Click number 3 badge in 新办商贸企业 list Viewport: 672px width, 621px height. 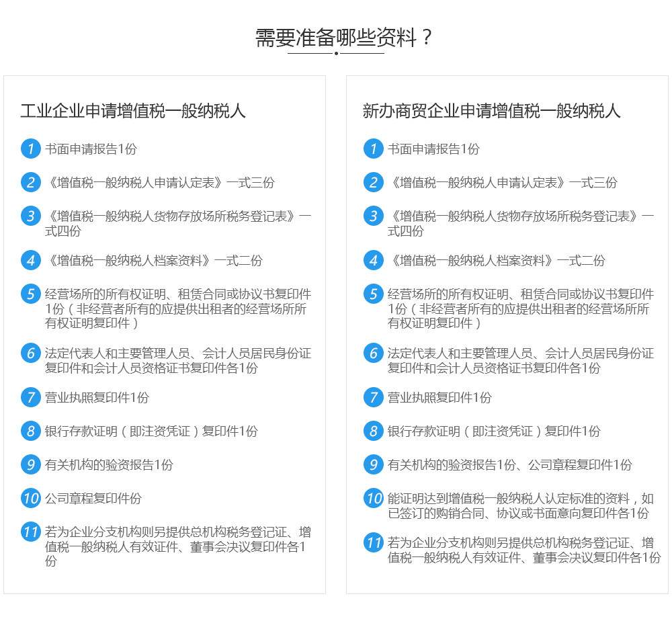(373, 216)
